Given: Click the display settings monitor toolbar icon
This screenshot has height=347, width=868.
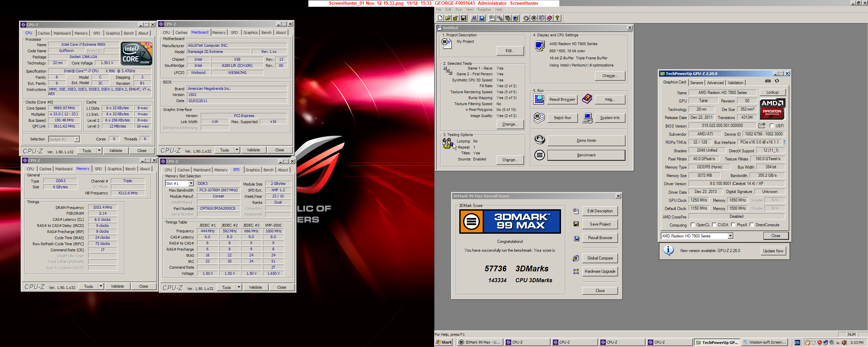Looking at the screenshot, I should click(x=516, y=18).
